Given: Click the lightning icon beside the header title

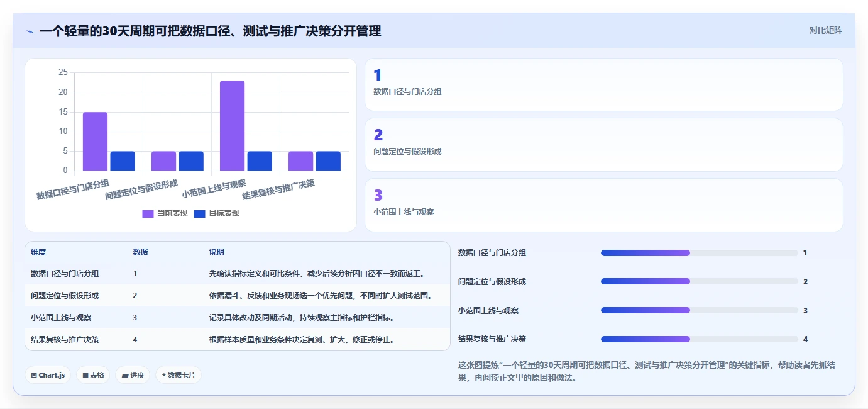Looking at the screenshot, I should pyautogui.click(x=30, y=31).
